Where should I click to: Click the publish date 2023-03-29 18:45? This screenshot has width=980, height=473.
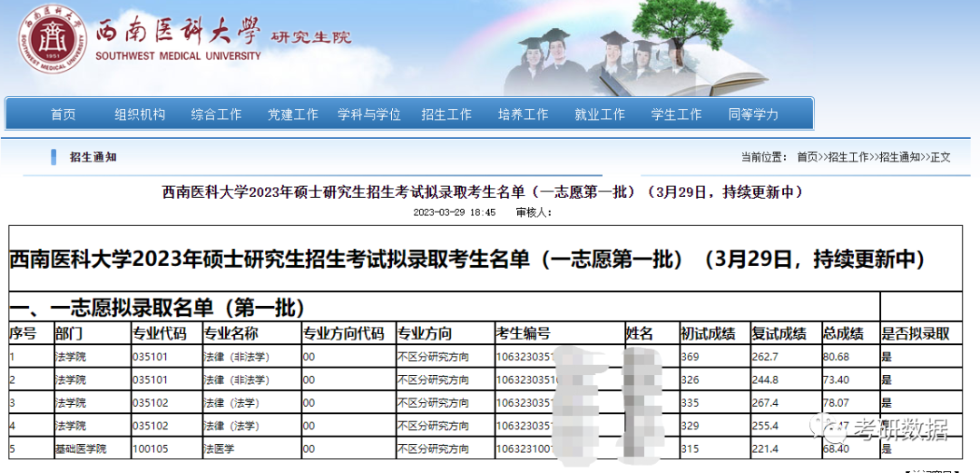click(455, 212)
